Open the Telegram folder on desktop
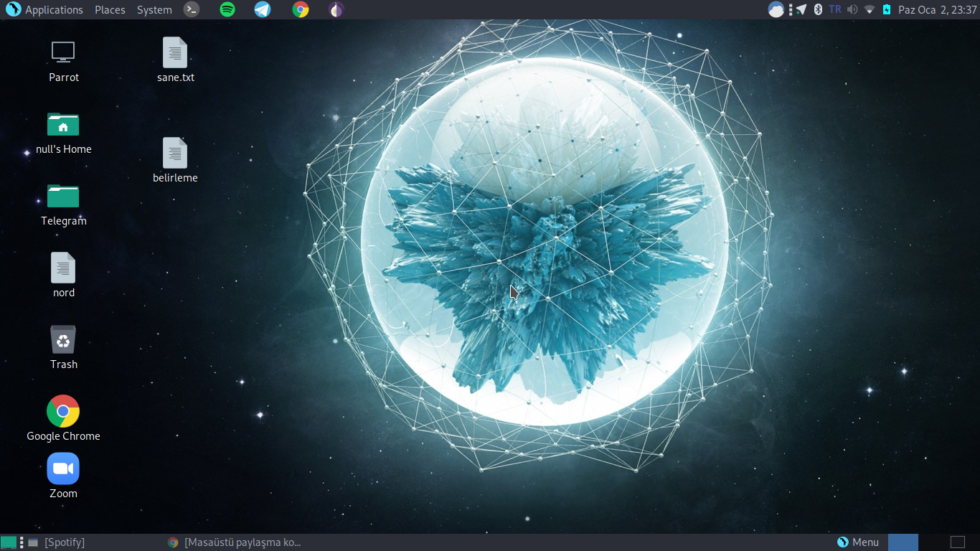This screenshot has height=551, width=980. tap(63, 196)
